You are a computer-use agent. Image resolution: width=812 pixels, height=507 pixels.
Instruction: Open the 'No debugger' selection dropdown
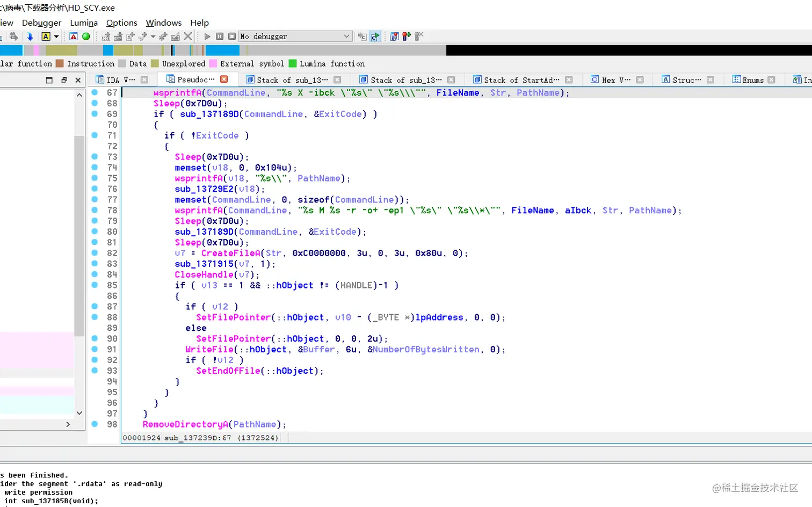(x=295, y=37)
